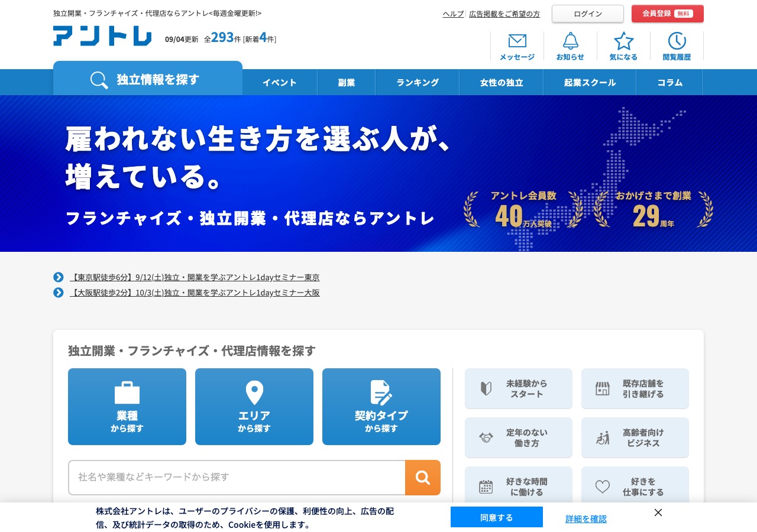This screenshot has height=532, width=757.
Task: Click the heart icon on 好きを仕事にする
Action: pyautogui.click(x=602, y=486)
